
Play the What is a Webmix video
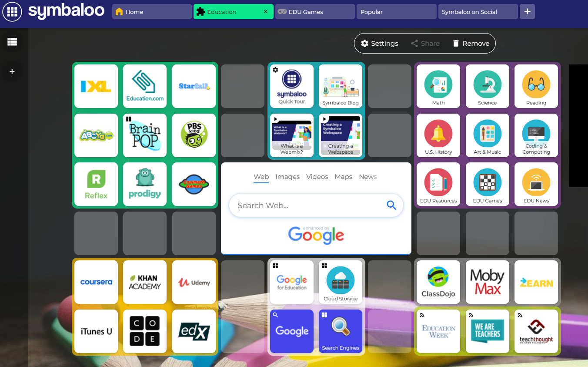coord(292,135)
